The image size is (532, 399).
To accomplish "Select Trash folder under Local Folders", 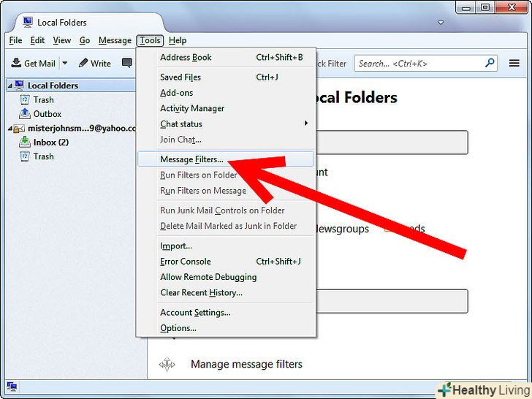I will [43, 99].
